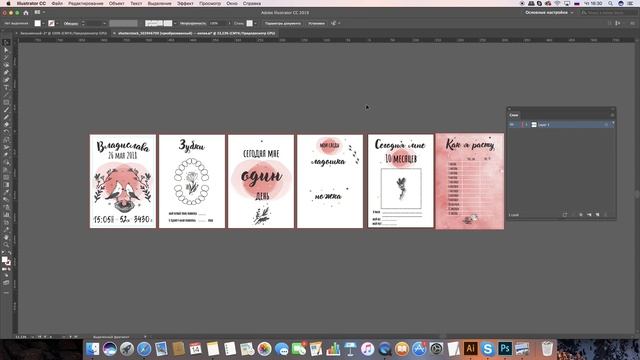The height and width of the screenshot is (360, 640).
Task: Change screen mode at toolbar bottom
Action: [6, 282]
